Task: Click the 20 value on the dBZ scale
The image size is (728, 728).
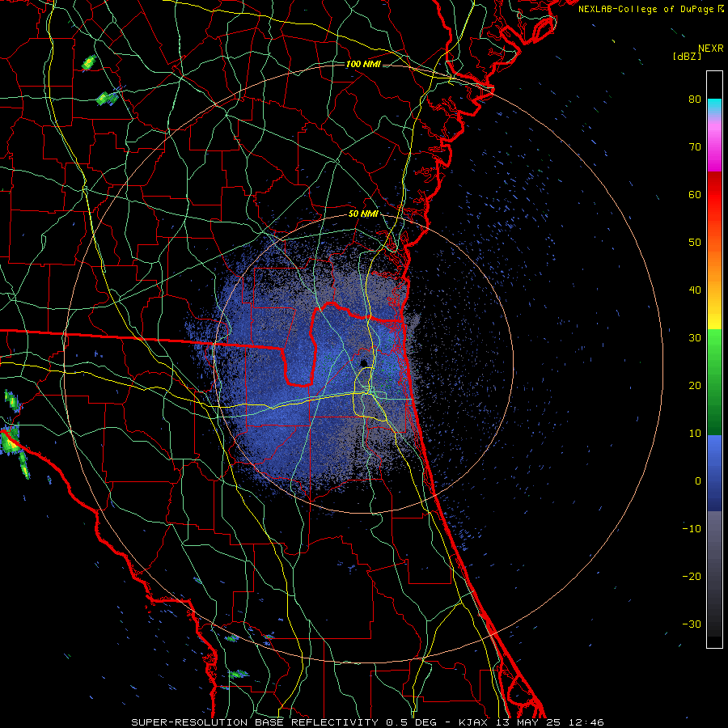Action: tap(695, 385)
